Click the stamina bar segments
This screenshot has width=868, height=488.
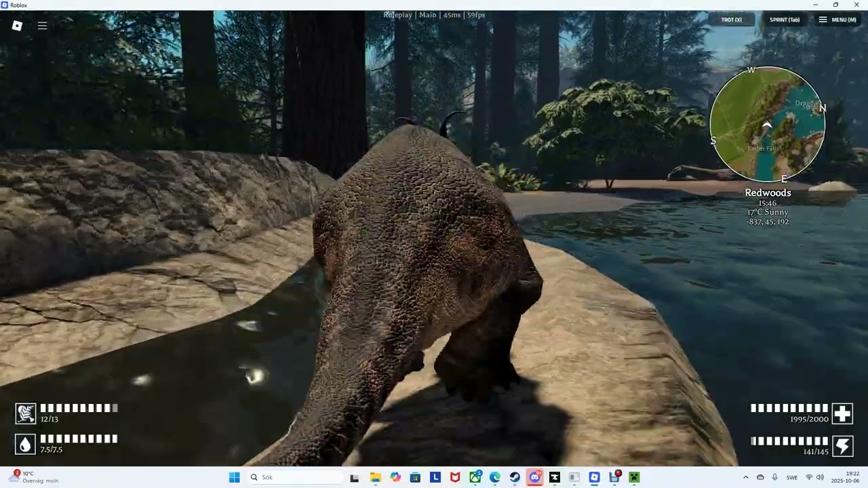[789, 441]
